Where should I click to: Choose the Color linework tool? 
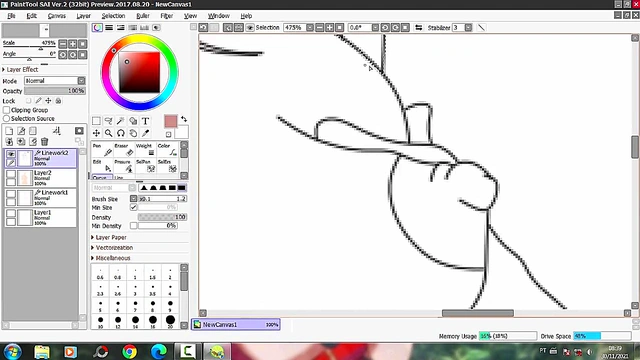[x=168, y=150]
